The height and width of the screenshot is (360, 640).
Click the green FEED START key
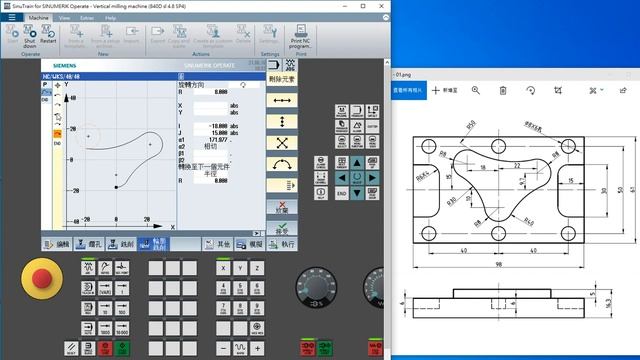tap(324, 348)
